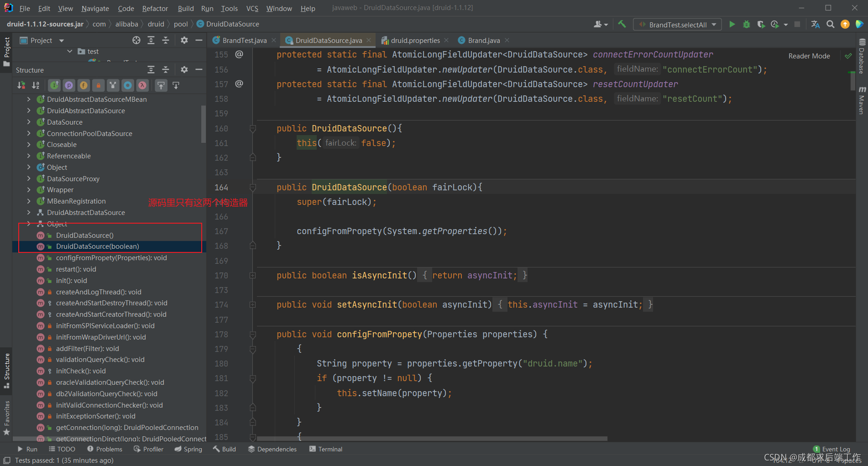Viewport: 868px width, 466px height.
Task: Expand the DataSource node in Structure tree
Action: point(28,122)
